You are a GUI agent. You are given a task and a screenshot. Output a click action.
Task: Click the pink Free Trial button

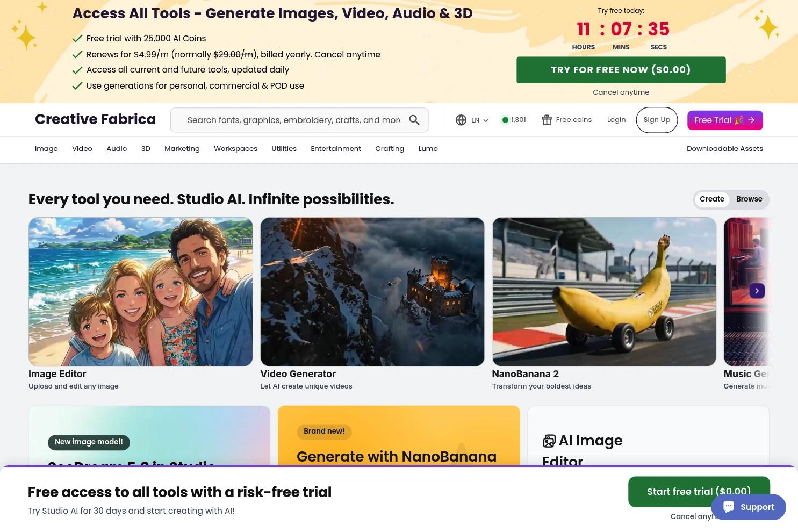[x=725, y=120]
